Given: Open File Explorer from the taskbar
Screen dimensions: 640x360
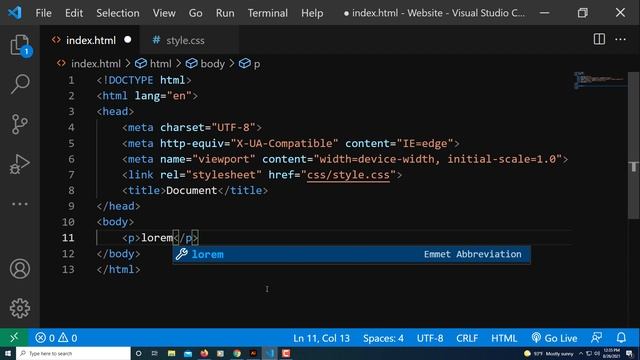Looking at the screenshot, I should [x=171, y=353].
